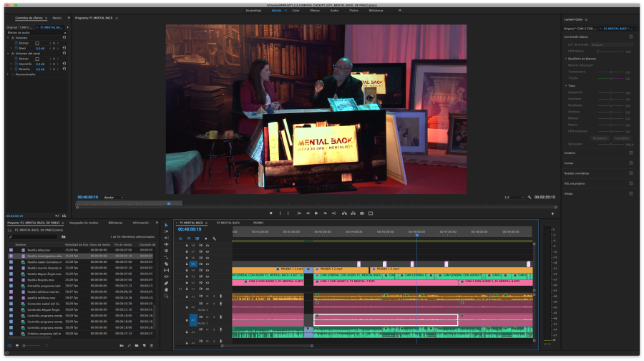This screenshot has width=644, height=361.
Task: Select the Ripple Edit tool
Action: click(166, 244)
